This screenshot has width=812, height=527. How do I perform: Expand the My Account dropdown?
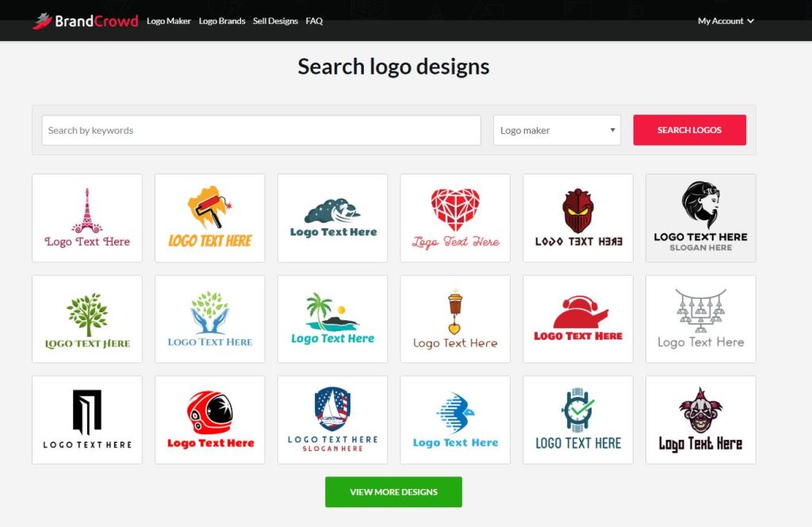(x=726, y=21)
